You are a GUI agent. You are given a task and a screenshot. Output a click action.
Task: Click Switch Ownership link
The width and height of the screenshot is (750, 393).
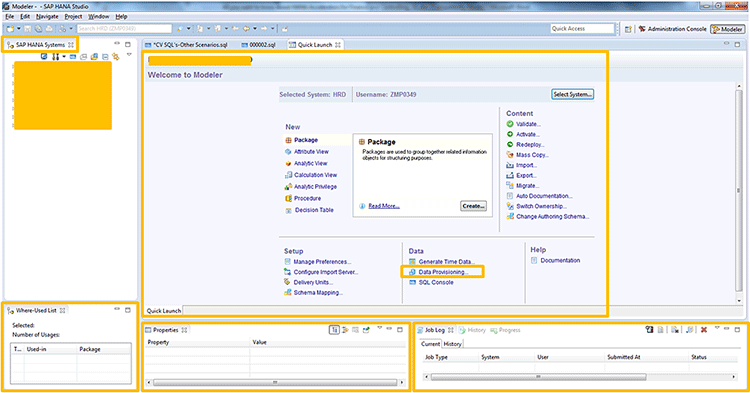(x=541, y=206)
